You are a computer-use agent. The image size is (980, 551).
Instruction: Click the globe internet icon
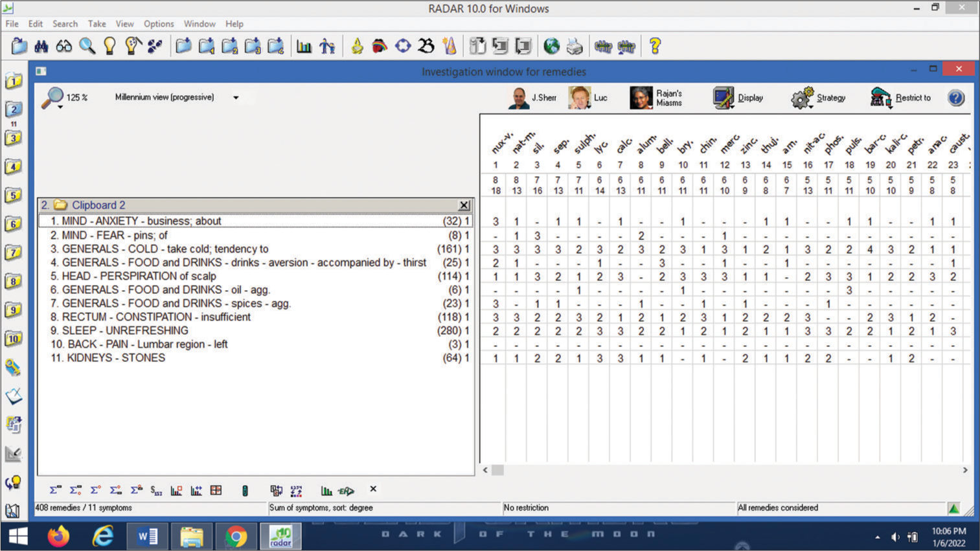551,46
